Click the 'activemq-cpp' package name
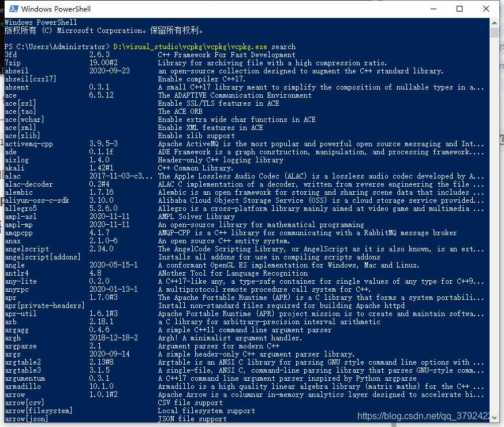The image size is (504, 427). click(x=29, y=144)
